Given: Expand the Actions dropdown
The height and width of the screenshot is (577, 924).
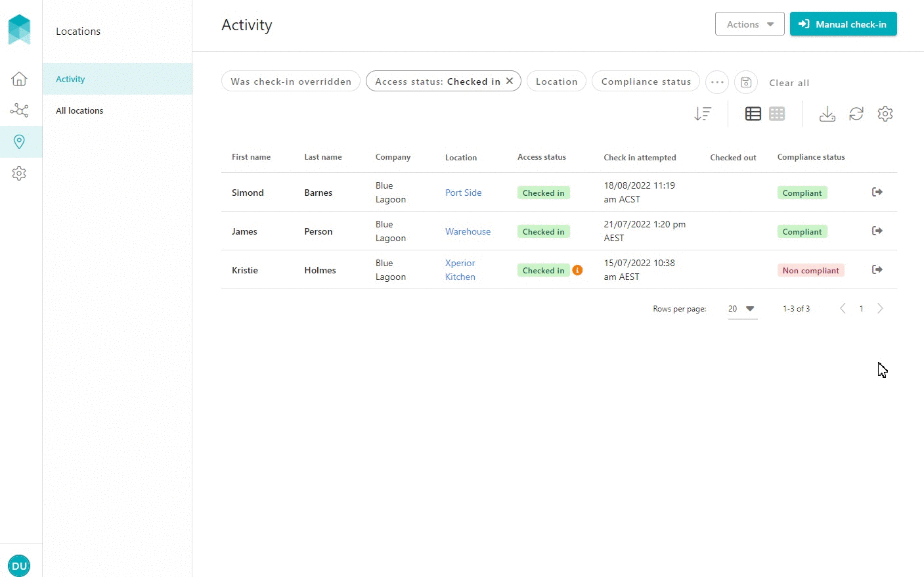Looking at the screenshot, I should 750,24.
